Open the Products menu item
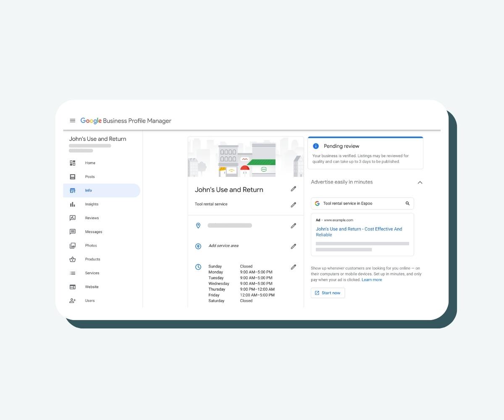504x420 pixels. tap(102, 259)
